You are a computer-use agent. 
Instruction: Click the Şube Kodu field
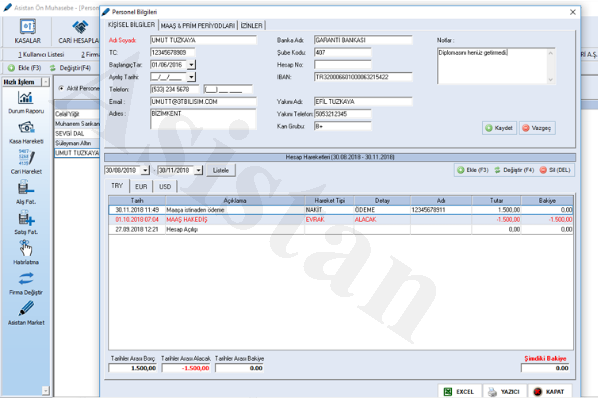tap(342, 52)
